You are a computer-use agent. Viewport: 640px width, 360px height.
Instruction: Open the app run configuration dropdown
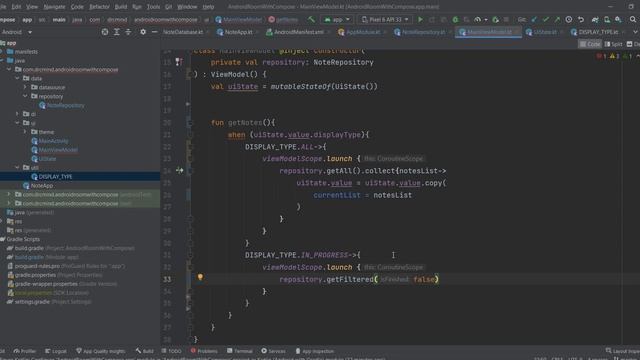(338, 20)
